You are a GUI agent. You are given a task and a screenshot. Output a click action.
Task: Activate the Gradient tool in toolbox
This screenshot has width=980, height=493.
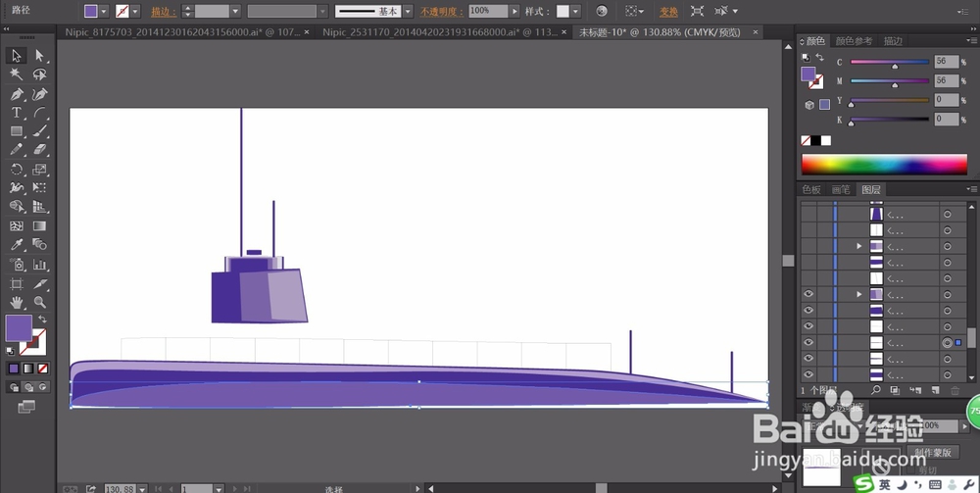40,225
